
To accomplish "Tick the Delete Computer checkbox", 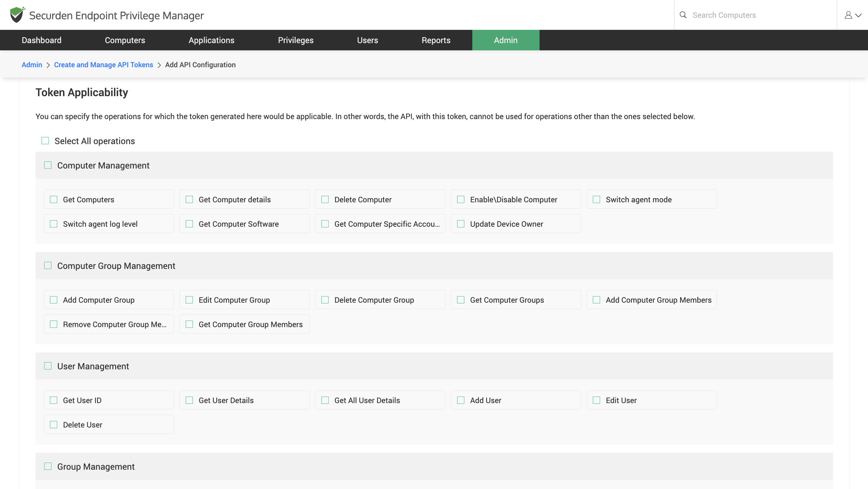I will click(325, 199).
